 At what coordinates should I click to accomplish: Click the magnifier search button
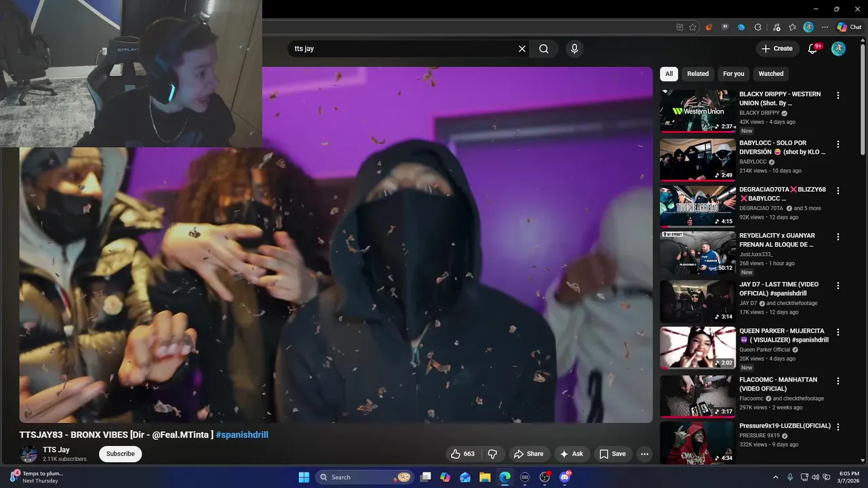pyautogui.click(x=544, y=49)
